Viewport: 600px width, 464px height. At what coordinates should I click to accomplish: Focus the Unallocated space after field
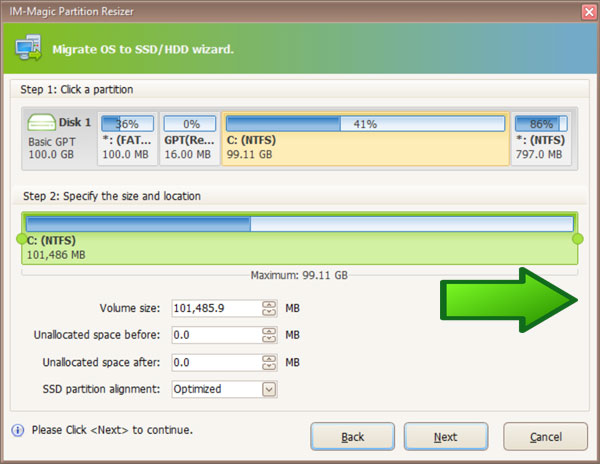tap(217, 363)
